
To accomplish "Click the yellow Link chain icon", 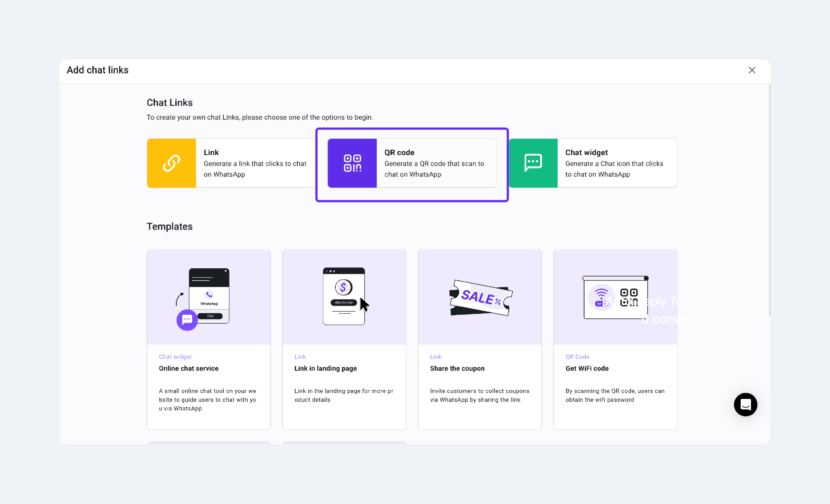I will [171, 163].
